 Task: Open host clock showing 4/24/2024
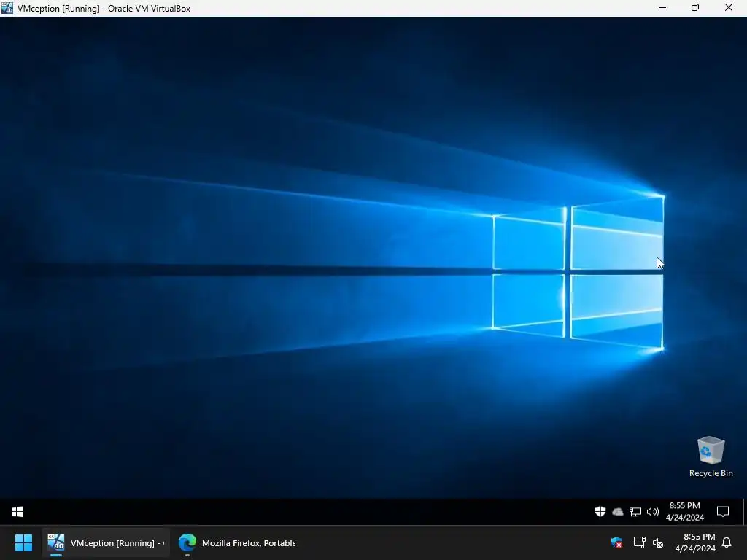(x=695, y=542)
